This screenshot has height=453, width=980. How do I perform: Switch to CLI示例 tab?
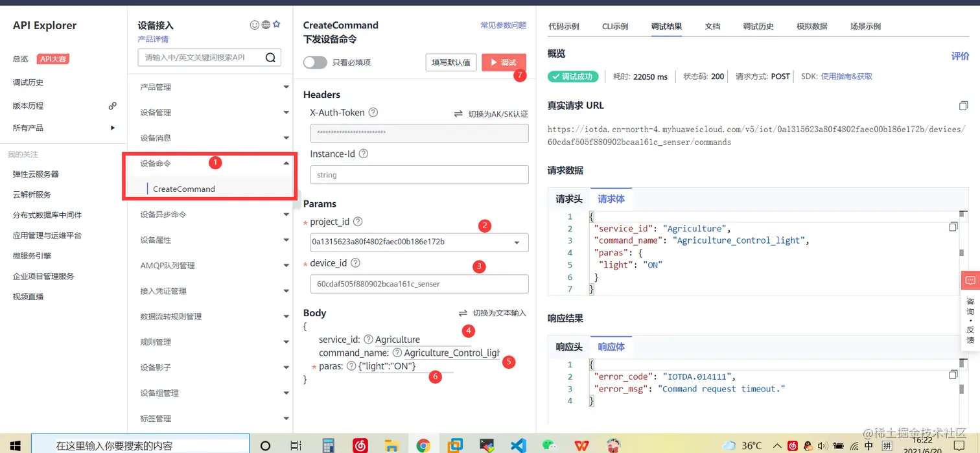(x=615, y=27)
